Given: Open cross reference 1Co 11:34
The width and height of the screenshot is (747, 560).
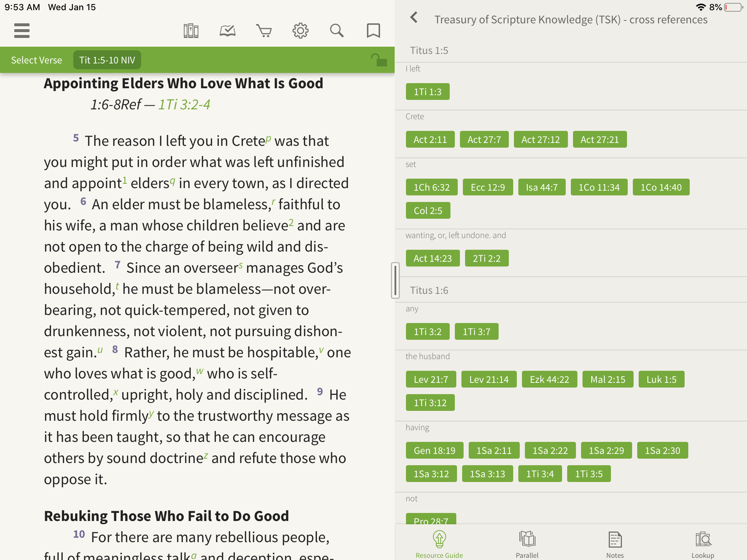Looking at the screenshot, I should pos(599,187).
